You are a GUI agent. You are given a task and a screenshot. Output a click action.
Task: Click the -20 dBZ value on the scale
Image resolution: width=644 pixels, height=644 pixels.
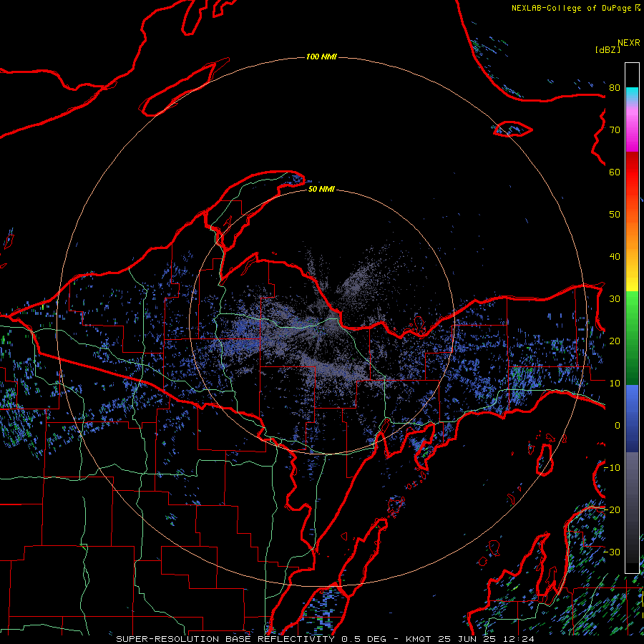pos(612,510)
